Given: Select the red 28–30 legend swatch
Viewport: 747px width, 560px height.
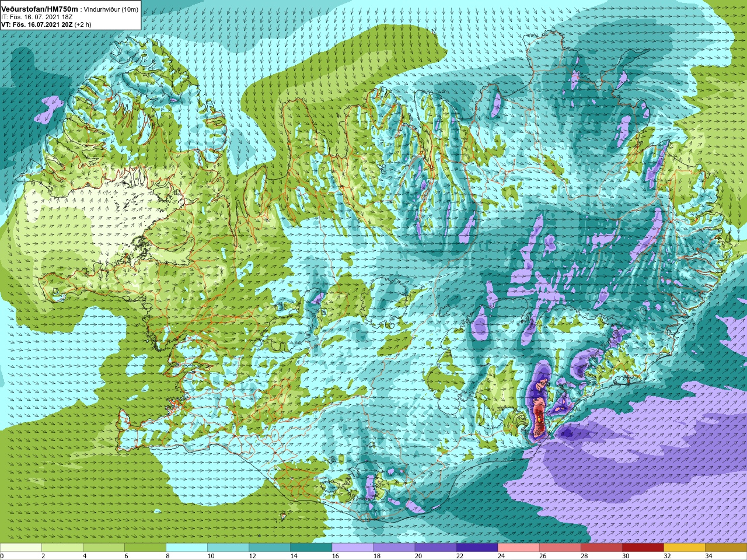Looking at the screenshot, I should 601,548.
